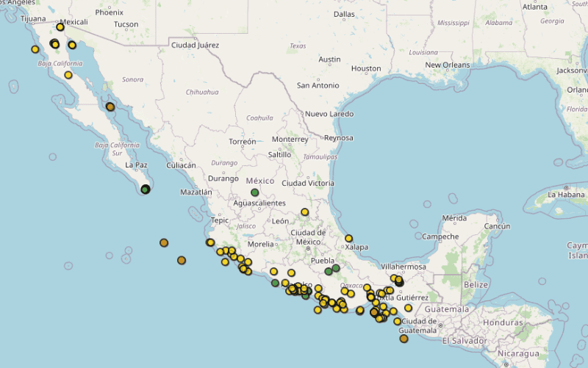This screenshot has width=588, height=368.
Task: Click the dark marker south of Villahermosa
Action: (400, 282)
